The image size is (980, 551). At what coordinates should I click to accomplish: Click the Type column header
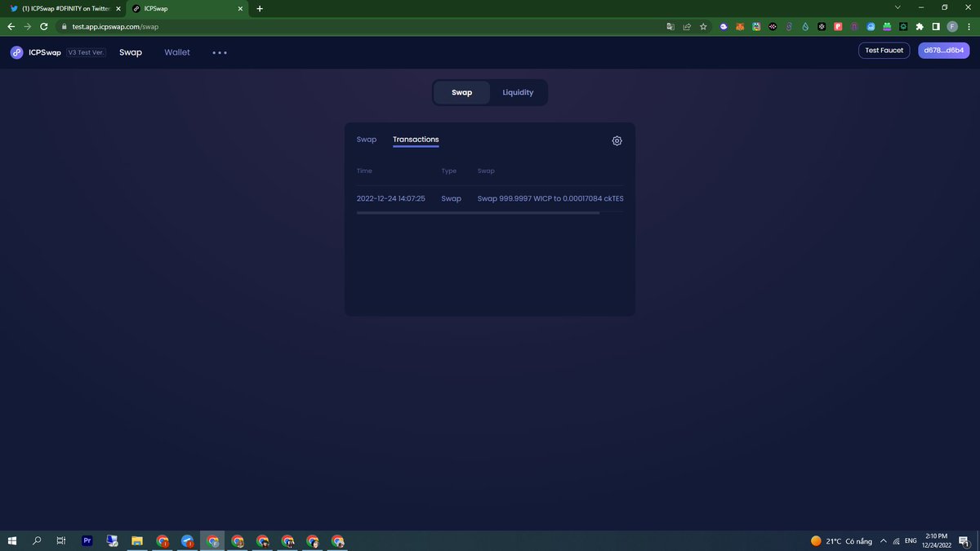[x=449, y=171]
